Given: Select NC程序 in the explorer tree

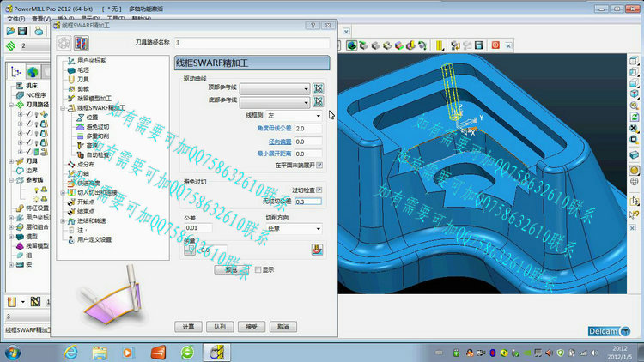Looking at the screenshot, I should [x=36, y=95].
